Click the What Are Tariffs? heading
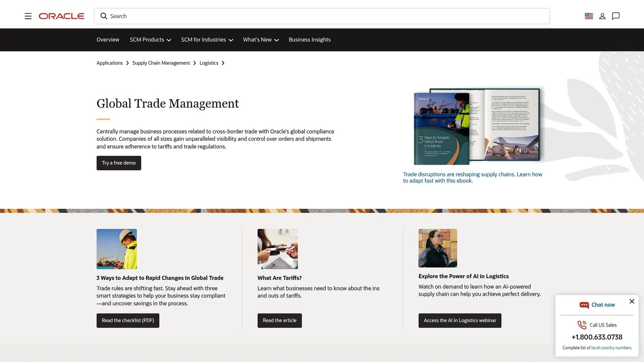Image resolution: width=644 pixels, height=362 pixels. [279, 278]
